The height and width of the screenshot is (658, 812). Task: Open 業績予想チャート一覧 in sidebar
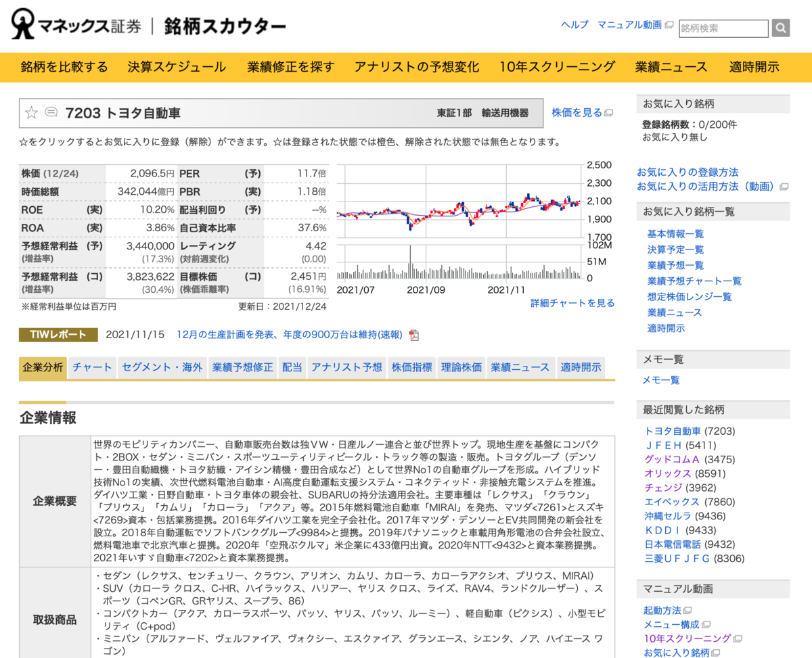[694, 281]
